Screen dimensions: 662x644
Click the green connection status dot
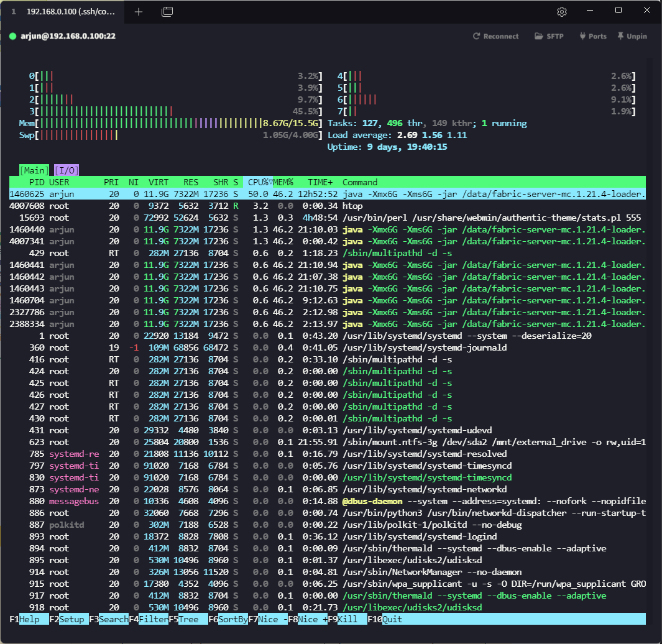(x=13, y=37)
